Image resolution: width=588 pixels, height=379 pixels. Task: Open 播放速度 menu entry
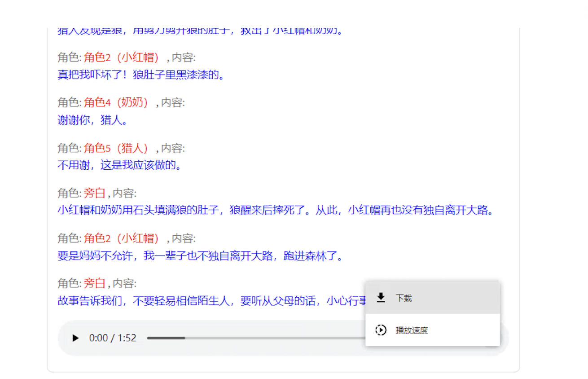[x=433, y=330]
